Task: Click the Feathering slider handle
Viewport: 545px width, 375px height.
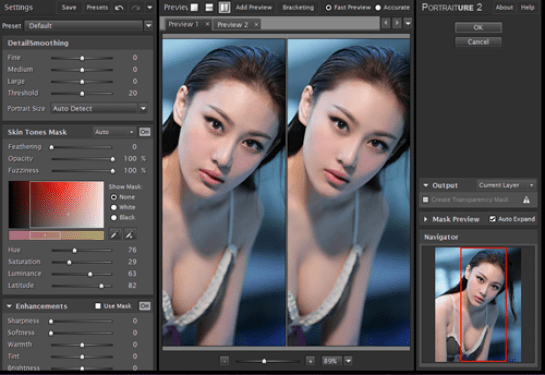Action: pyautogui.click(x=51, y=147)
